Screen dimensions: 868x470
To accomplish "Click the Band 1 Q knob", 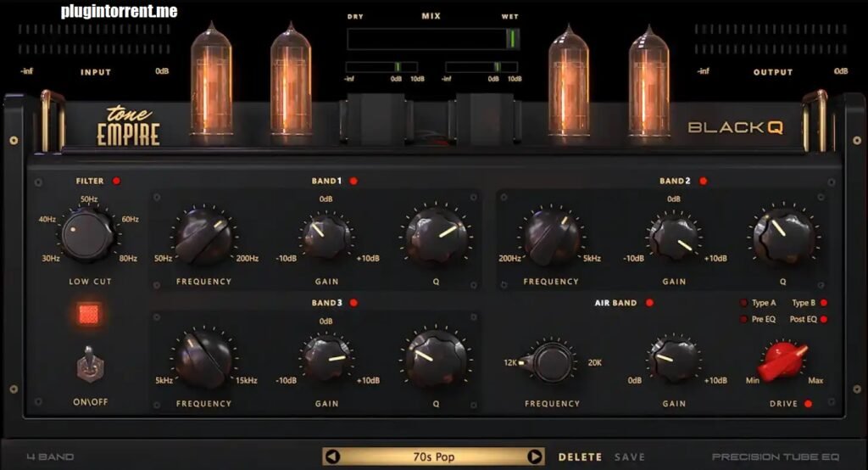I will tap(436, 237).
